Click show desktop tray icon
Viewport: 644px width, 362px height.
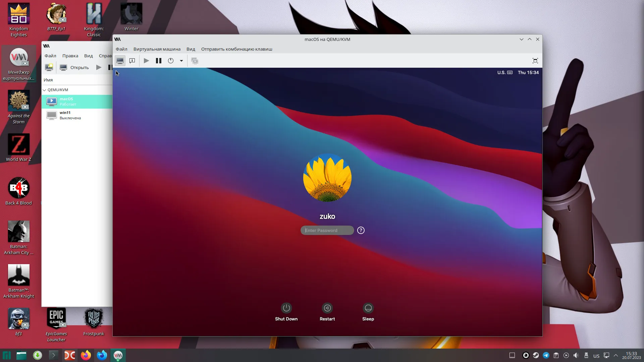coord(512,356)
